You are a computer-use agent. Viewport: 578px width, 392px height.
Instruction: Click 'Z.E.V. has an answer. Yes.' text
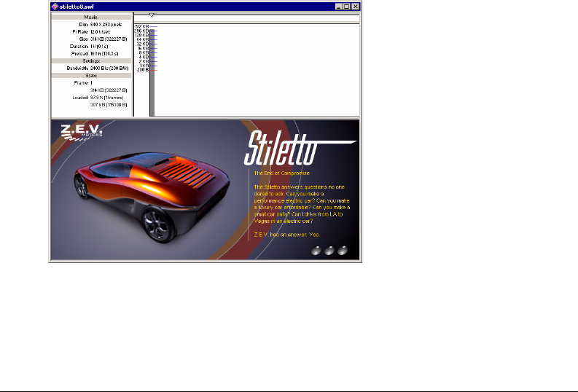(287, 235)
